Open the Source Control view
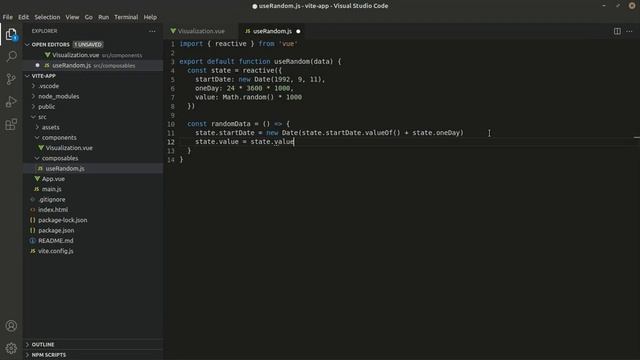Screen dimensions: 640x360 11,79
